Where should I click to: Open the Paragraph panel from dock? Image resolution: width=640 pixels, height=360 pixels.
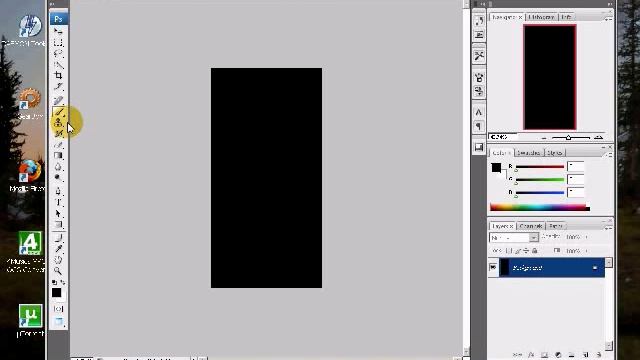point(479,126)
